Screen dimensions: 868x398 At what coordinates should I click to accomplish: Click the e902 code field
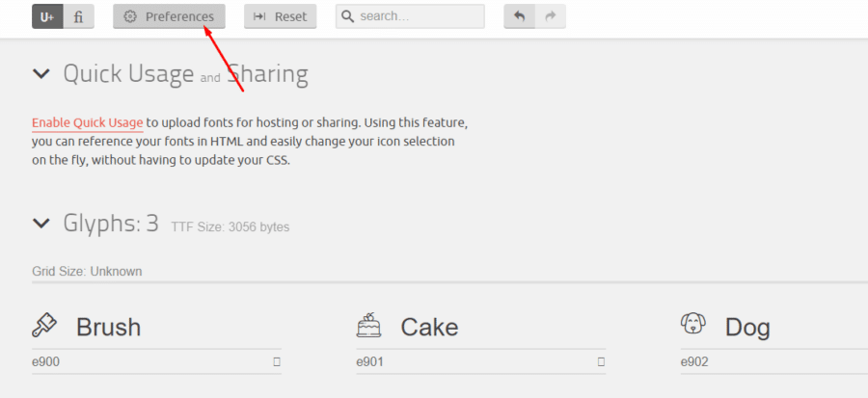tap(773, 362)
